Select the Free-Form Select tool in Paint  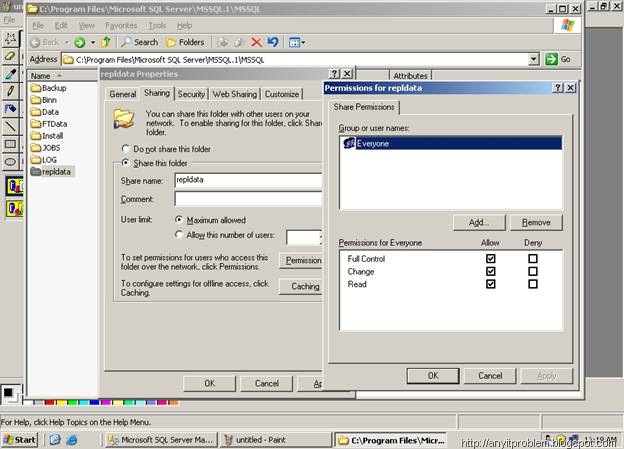10,38
